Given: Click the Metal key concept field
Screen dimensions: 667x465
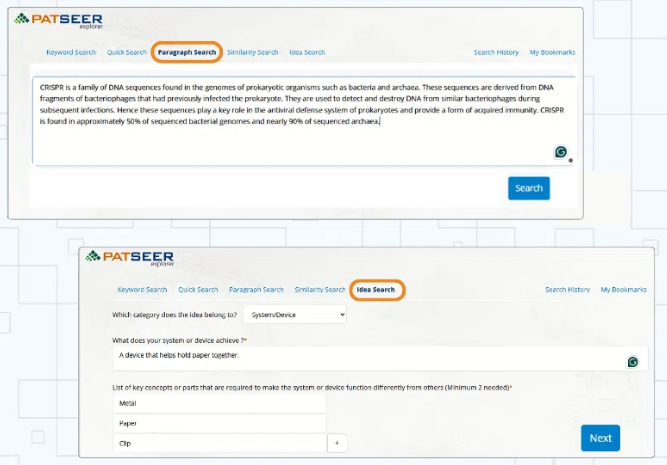Looking at the screenshot, I should point(220,403).
